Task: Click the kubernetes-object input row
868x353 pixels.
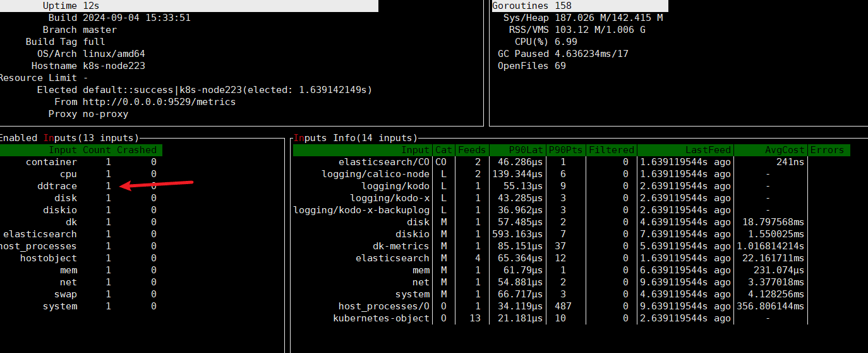Action: 382,318
